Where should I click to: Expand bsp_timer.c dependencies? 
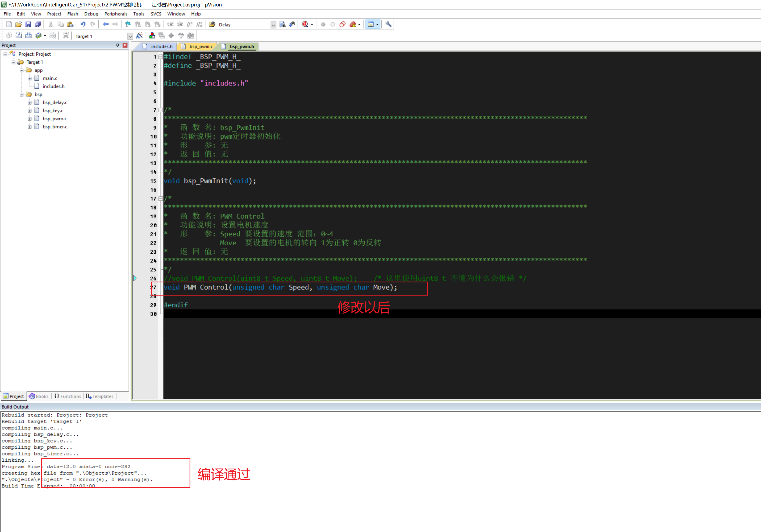click(x=30, y=127)
